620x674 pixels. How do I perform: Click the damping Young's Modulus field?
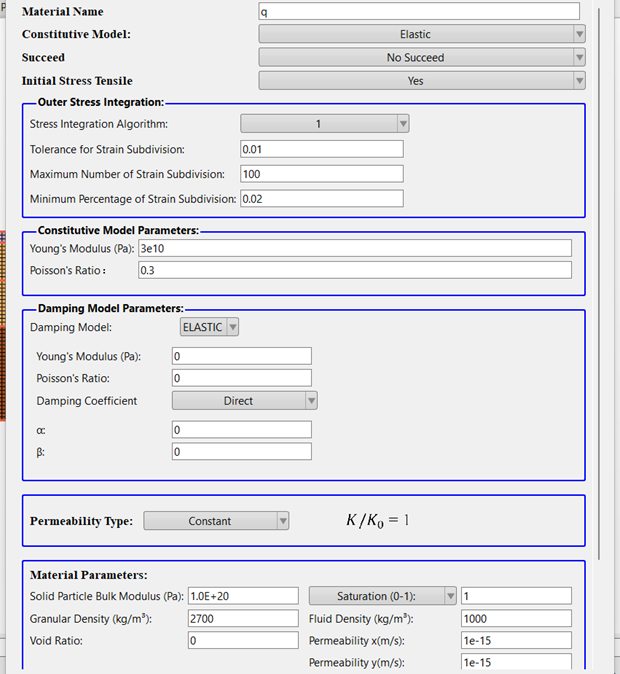tap(242, 356)
